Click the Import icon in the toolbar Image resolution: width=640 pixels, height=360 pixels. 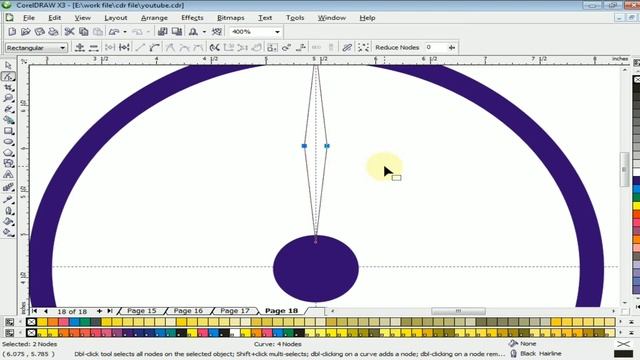click(162, 31)
